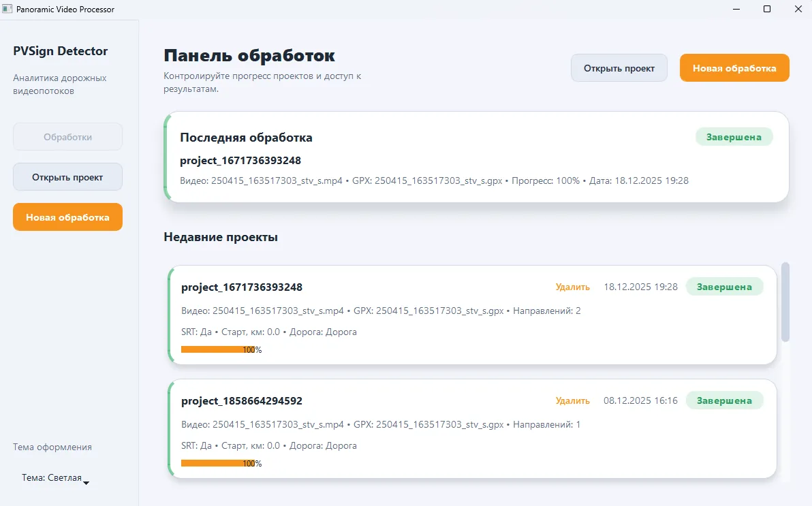Start Новая обработка from the sidebar
The width and height of the screenshot is (812, 506).
pyautogui.click(x=68, y=217)
